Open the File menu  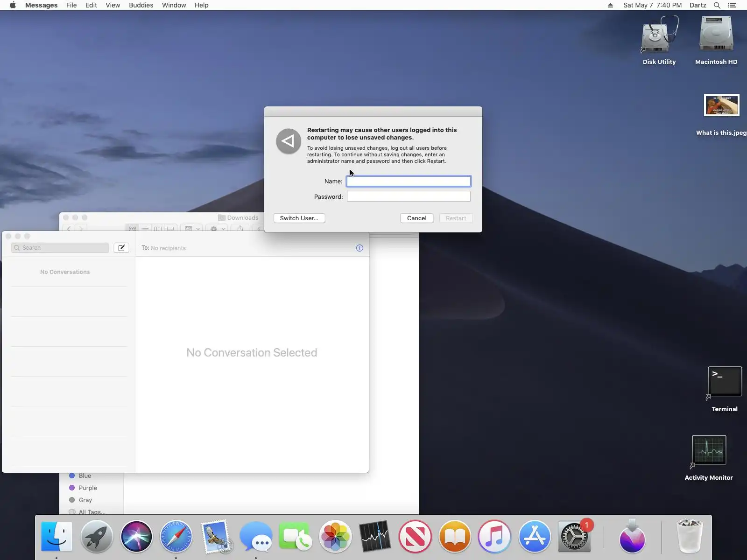(x=71, y=5)
